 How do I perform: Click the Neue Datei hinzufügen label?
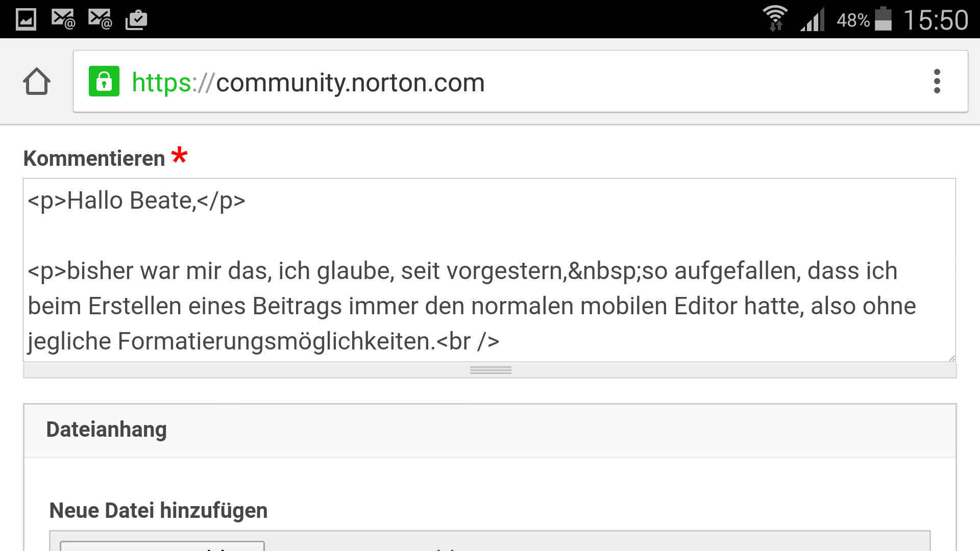(159, 510)
